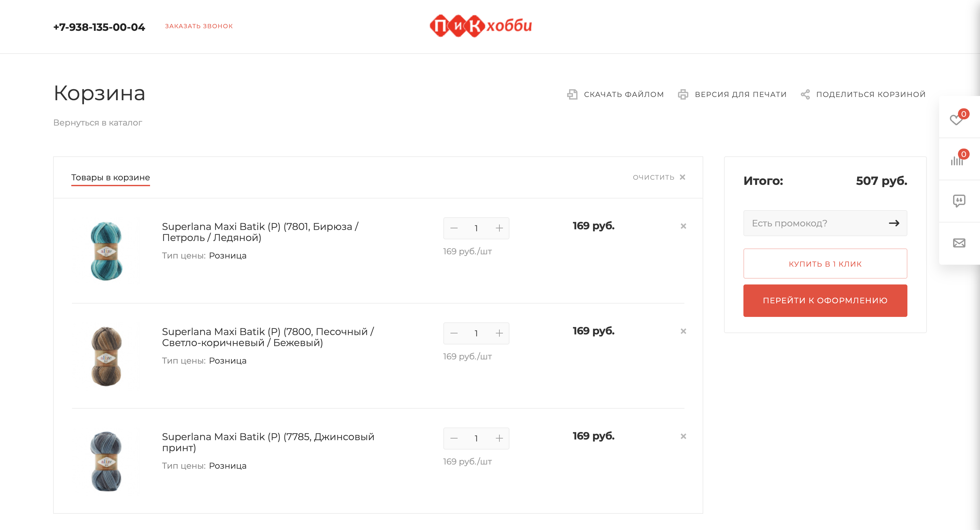This screenshot has height=530, width=980.
Task: Open denim yarn 7785 thumbnail
Action: point(106,462)
